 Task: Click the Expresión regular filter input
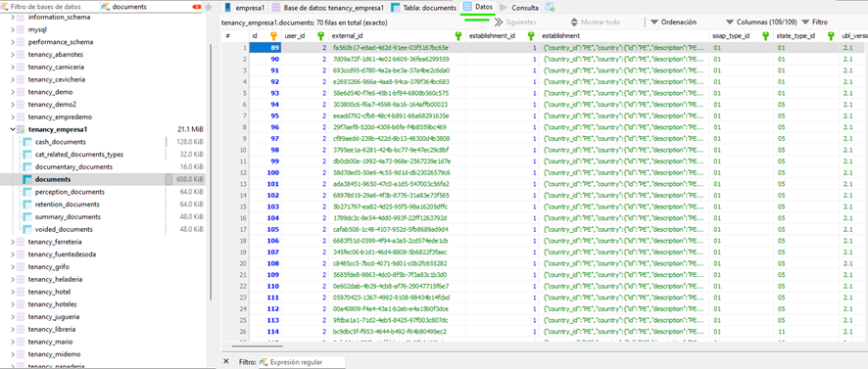click(x=301, y=362)
